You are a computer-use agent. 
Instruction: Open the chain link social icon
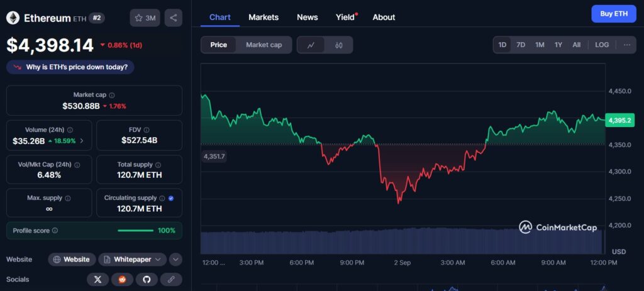[171, 280]
